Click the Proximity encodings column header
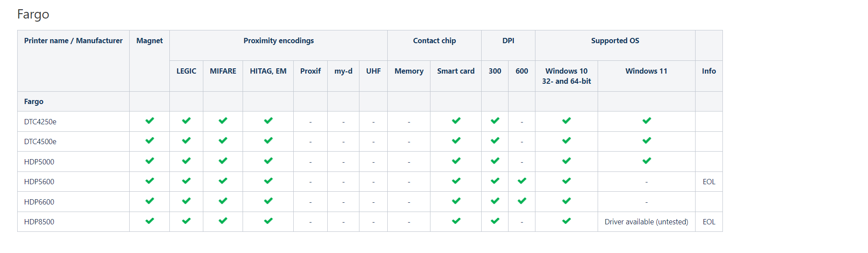The image size is (868, 253). coord(278,41)
